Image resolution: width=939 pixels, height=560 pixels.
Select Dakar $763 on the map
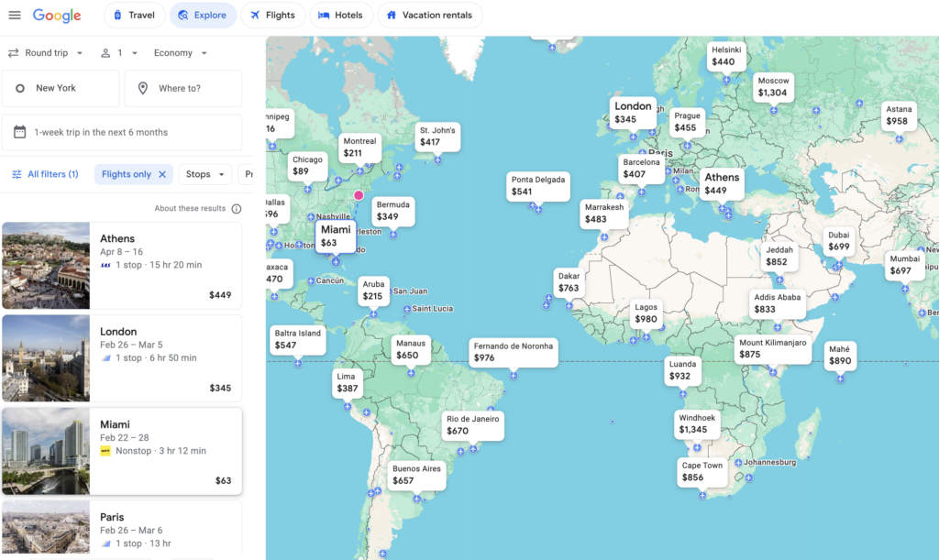point(569,282)
